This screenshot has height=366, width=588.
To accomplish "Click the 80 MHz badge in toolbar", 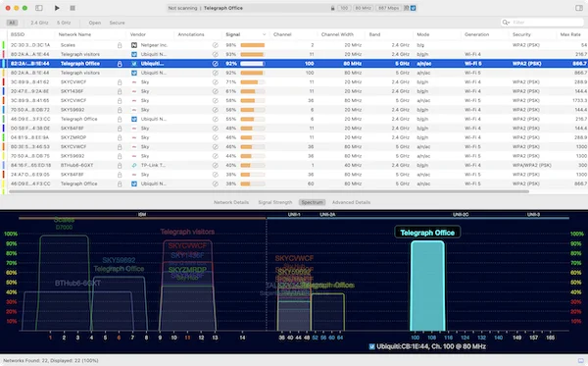I will pos(363,8).
